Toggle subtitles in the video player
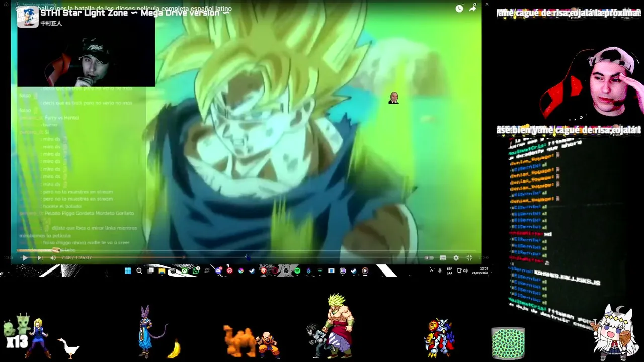The width and height of the screenshot is (644, 362). pyautogui.click(x=443, y=258)
